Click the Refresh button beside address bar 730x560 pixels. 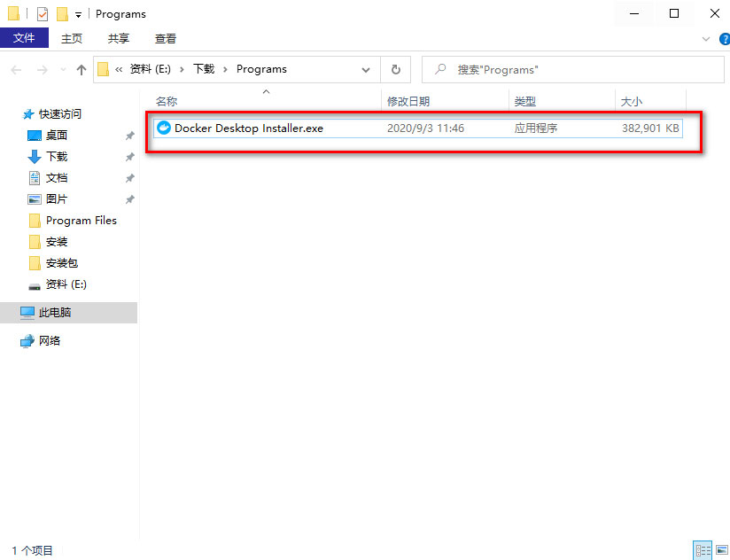tap(395, 69)
